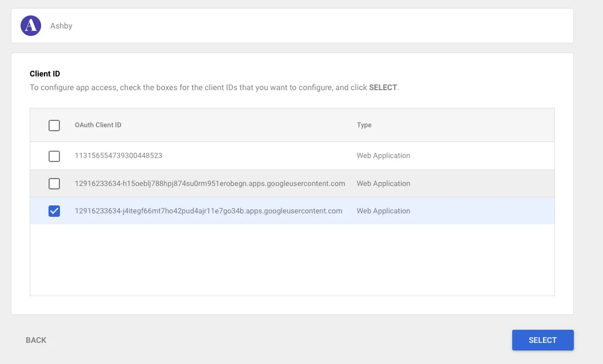
Task: Toggle the select-all checkbox in table header
Action: 54,126
